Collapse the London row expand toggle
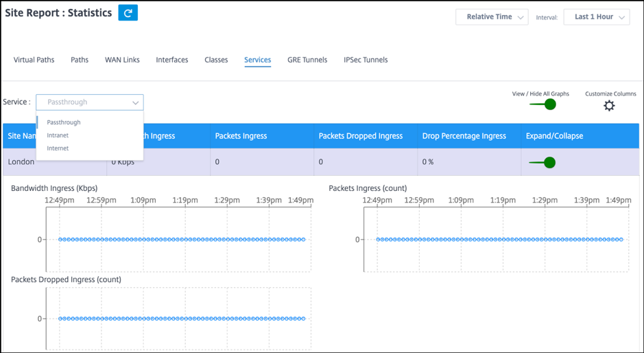The image size is (644, 353). click(542, 163)
